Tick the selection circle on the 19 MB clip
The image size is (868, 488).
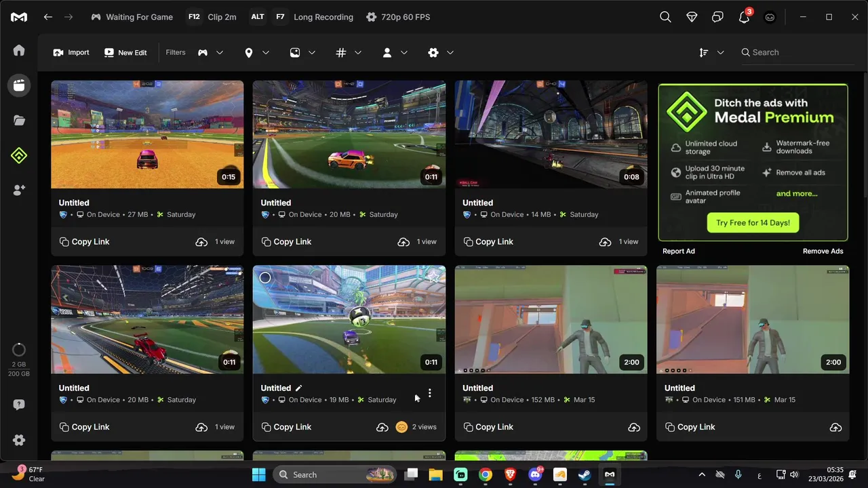click(x=265, y=277)
